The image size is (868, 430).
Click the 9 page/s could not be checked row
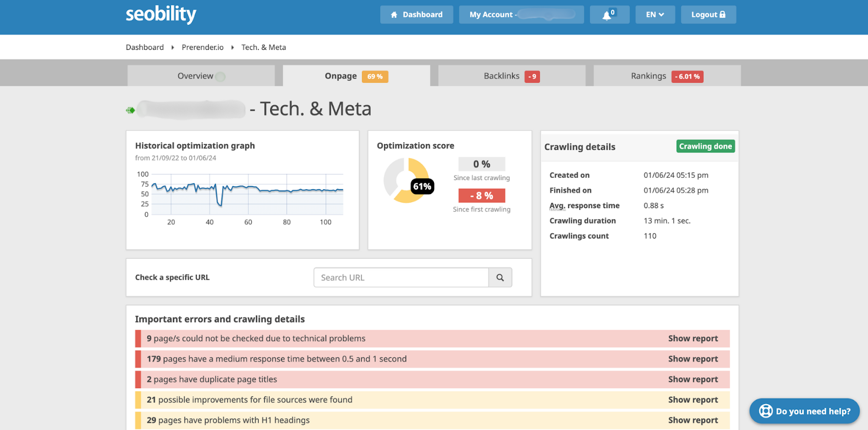coord(432,338)
